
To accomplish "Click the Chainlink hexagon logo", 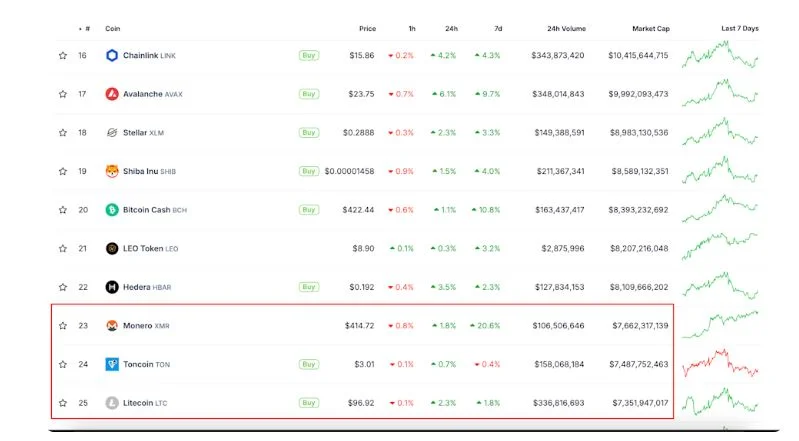I will [112, 56].
